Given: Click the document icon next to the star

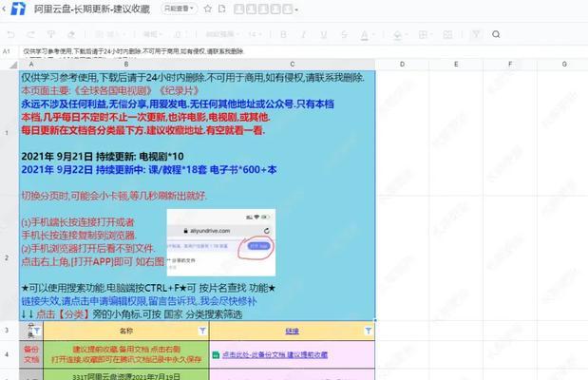Looking at the screenshot, I should point(222,9).
